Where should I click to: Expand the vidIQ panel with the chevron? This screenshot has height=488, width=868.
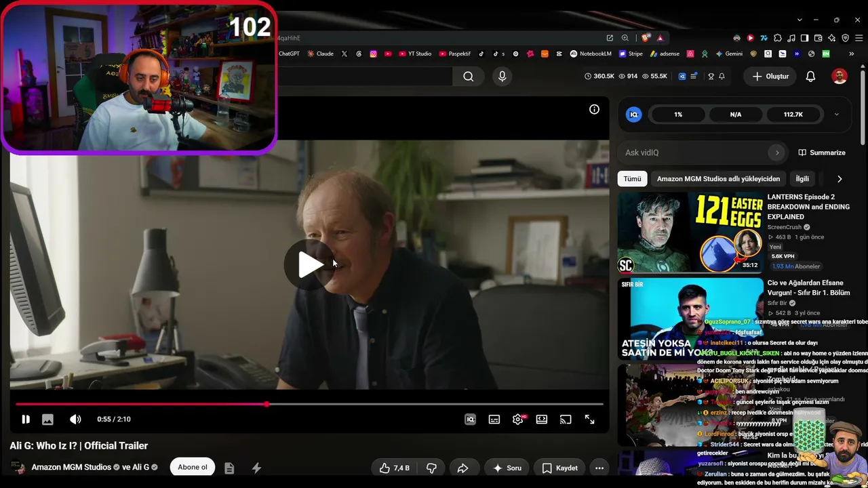[836, 115]
